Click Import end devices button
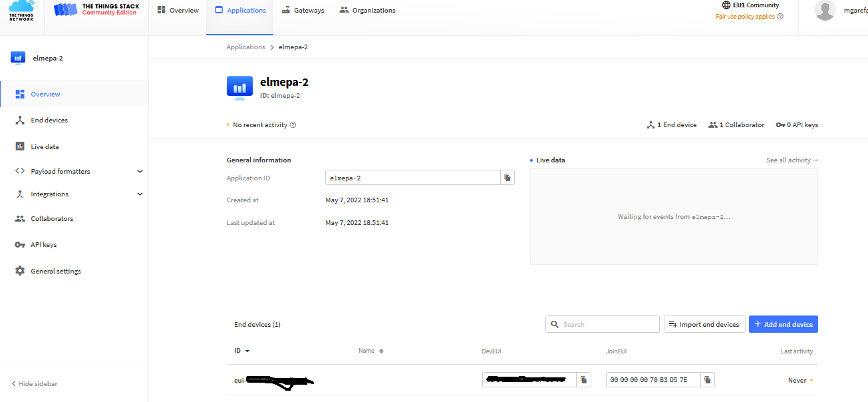The height and width of the screenshot is (402, 868). point(704,324)
